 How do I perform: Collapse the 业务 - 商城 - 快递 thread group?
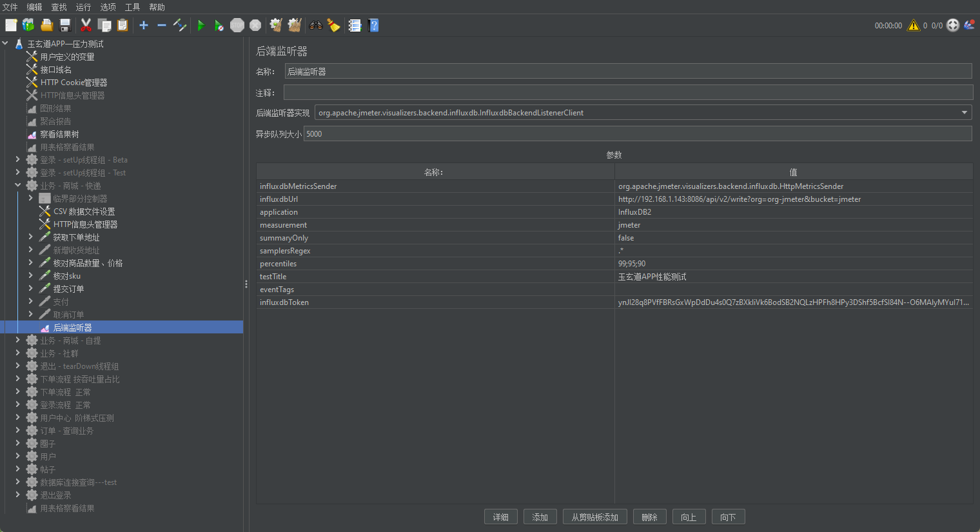[x=18, y=186]
